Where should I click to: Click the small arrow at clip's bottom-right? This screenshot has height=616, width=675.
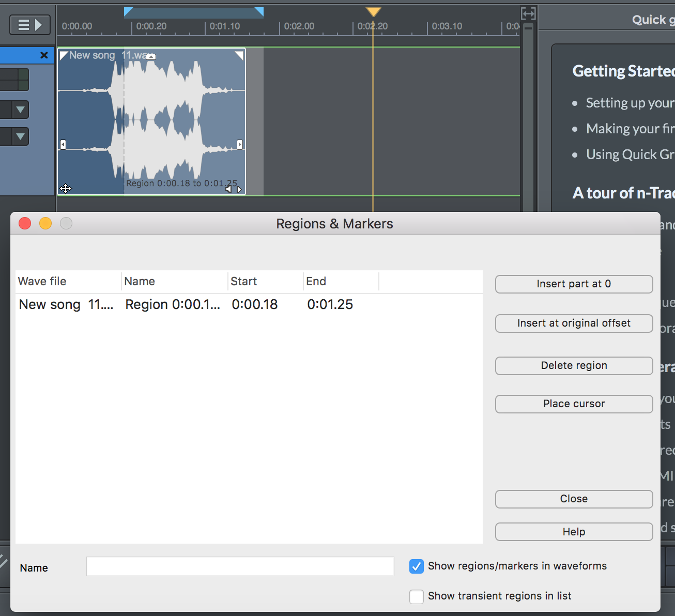[x=239, y=190]
